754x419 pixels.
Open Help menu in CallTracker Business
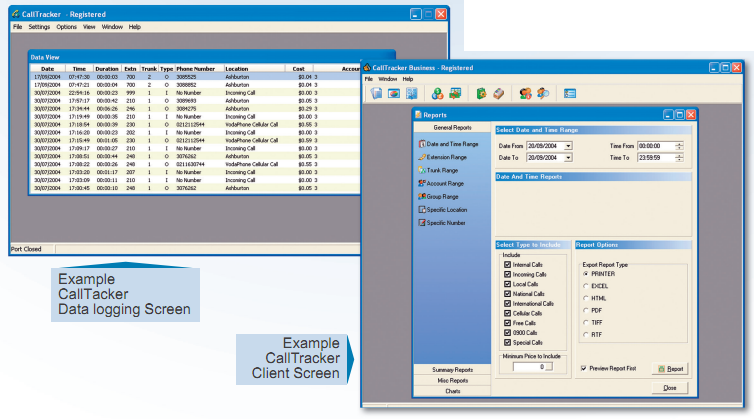click(x=408, y=79)
